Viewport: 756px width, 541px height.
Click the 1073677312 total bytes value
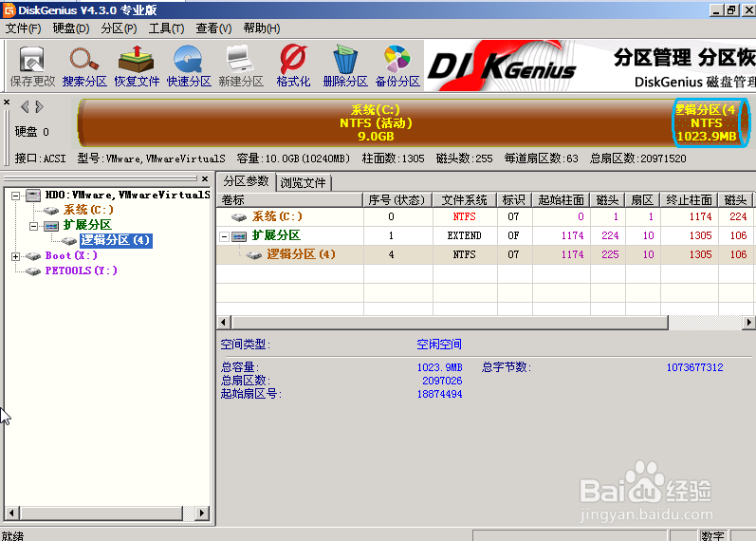[694, 367]
